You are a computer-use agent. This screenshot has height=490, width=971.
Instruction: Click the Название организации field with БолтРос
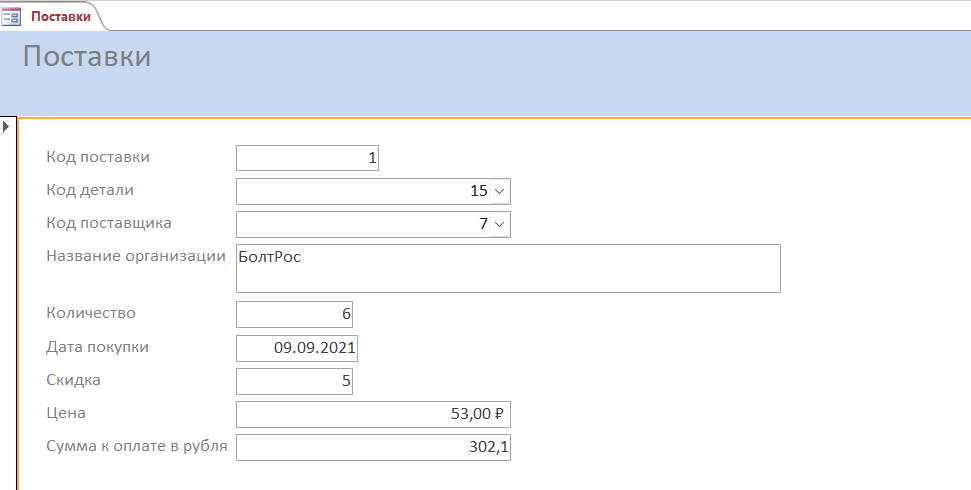tap(508, 268)
